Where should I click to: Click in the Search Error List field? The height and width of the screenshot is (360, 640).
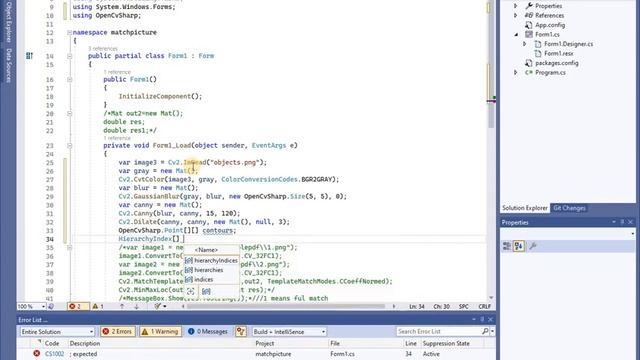[x=439, y=331]
